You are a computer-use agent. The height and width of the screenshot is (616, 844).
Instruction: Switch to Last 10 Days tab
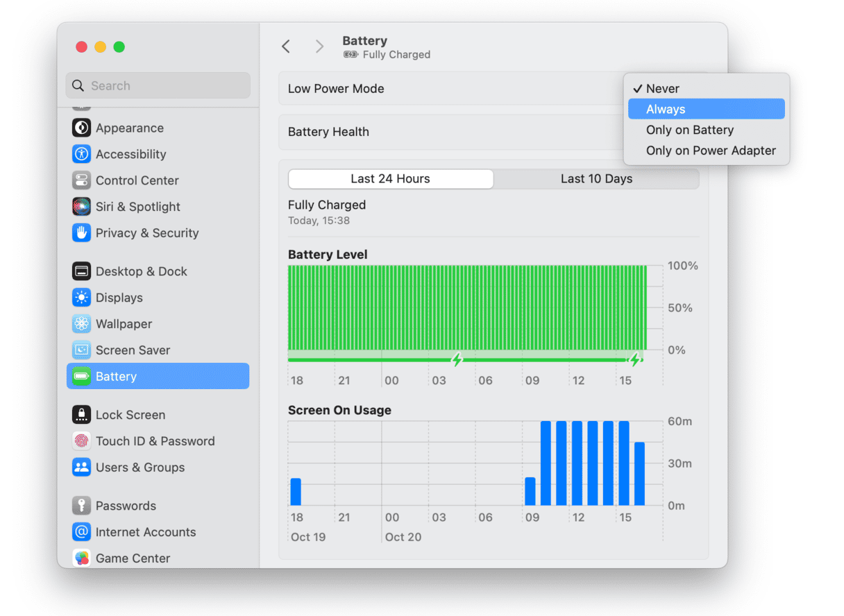(596, 179)
